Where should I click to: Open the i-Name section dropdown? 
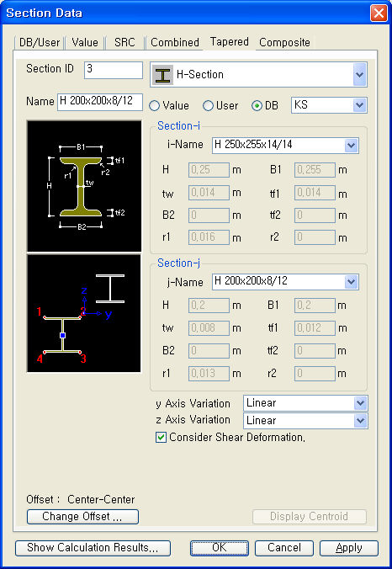[351, 146]
